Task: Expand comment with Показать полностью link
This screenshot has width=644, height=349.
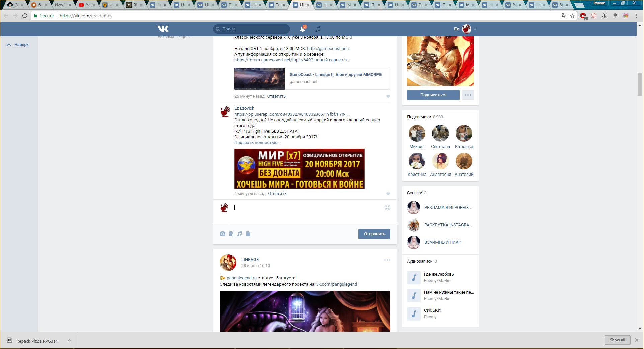Action: pyautogui.click(x=257, y=143)
